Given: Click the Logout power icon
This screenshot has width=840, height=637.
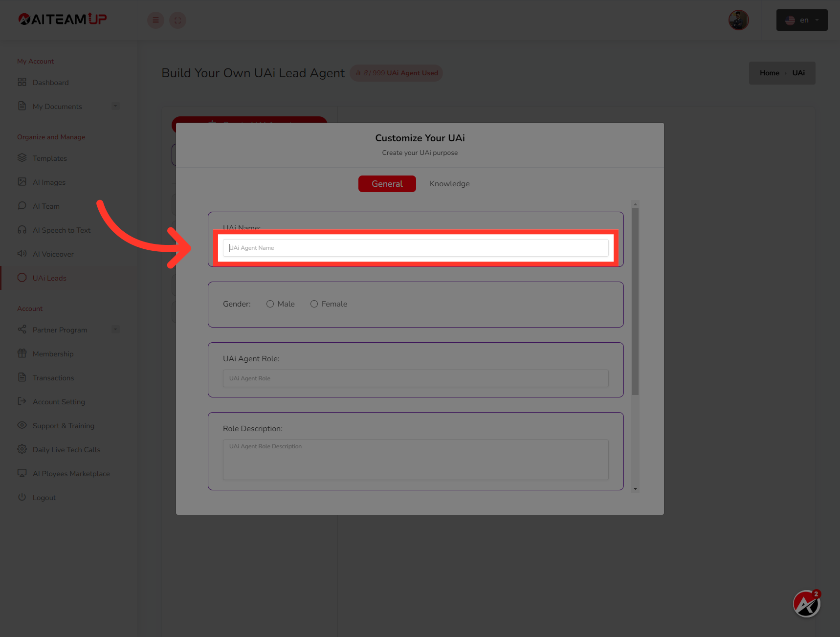Looking at the screenshot, I should [22, 497].
